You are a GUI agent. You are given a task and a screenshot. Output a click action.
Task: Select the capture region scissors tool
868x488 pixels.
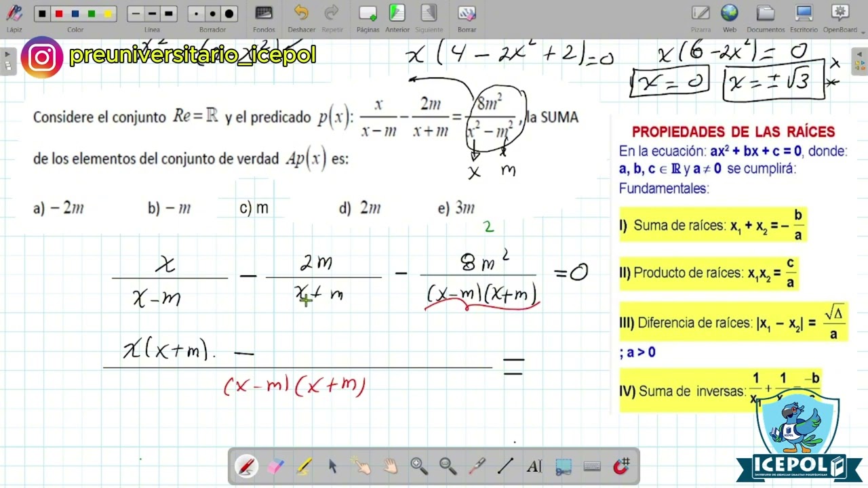563,466
